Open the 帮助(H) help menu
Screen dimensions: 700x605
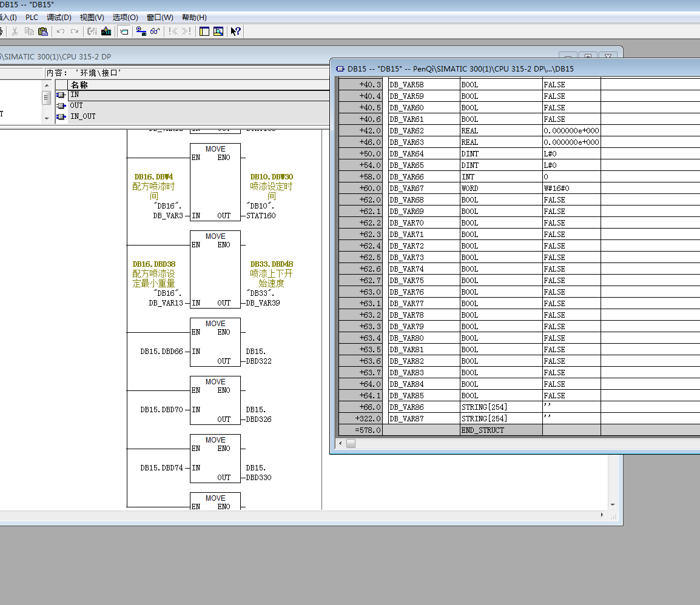coord(194,18)
